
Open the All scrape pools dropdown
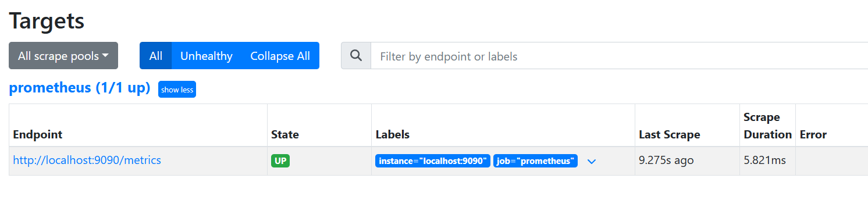click(63, 56)
